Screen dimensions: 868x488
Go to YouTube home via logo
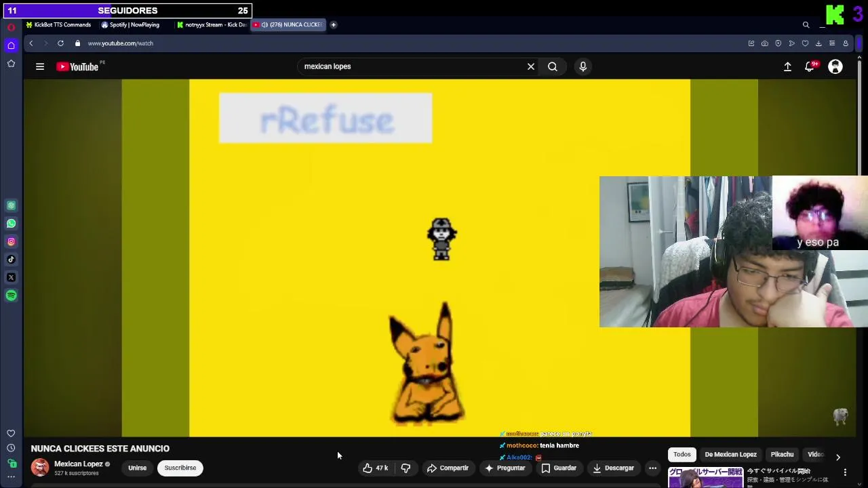coord(78,66)
